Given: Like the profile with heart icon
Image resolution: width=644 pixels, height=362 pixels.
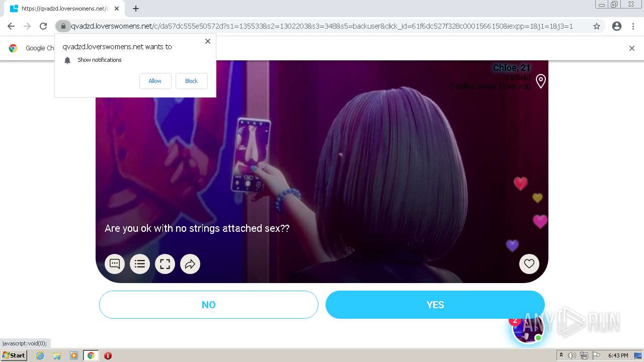Looking at the screenshot, I should tap(529, 264).
